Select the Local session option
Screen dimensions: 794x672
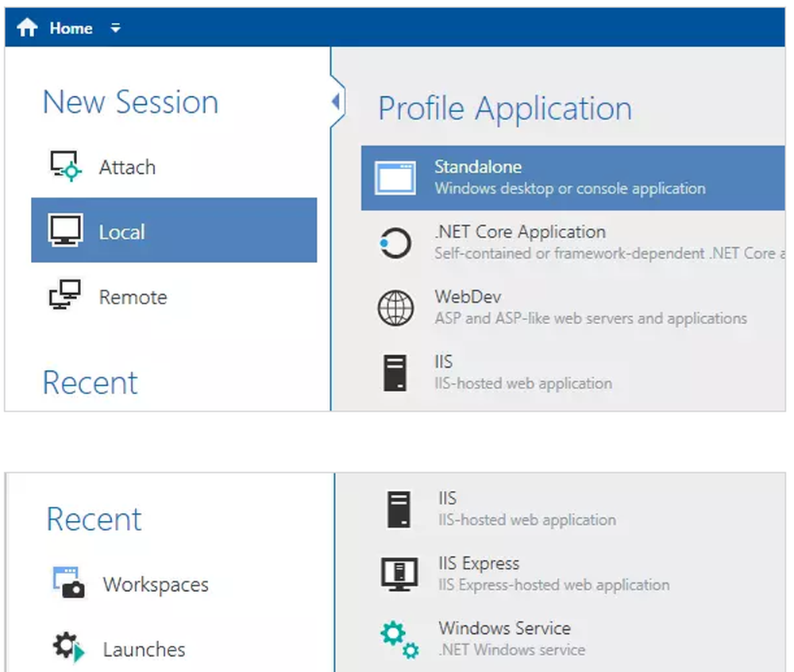pyautogui.click(x=174, y=230)
